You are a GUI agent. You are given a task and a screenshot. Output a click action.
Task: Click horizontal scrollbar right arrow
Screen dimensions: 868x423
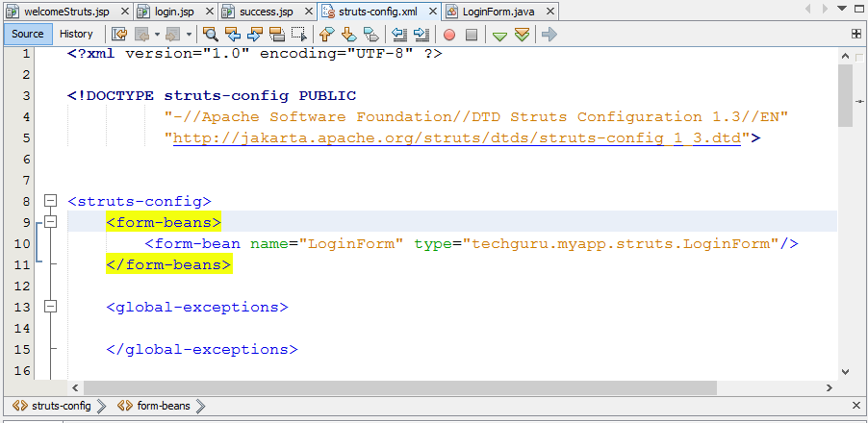(830, 387)
